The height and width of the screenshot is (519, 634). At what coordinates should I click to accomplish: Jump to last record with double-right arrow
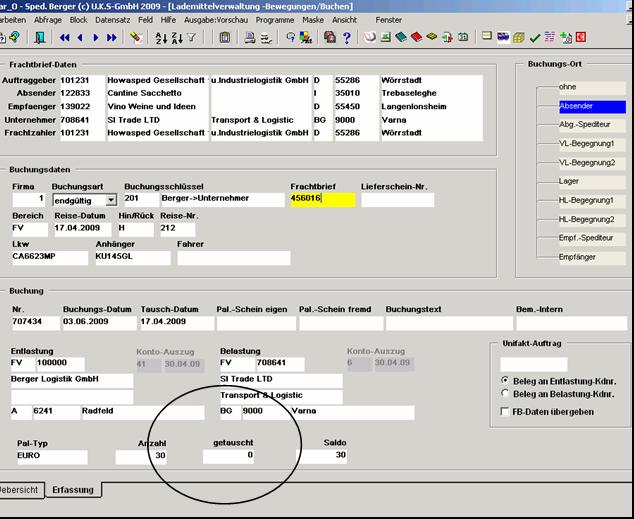(x=112, y=38)
